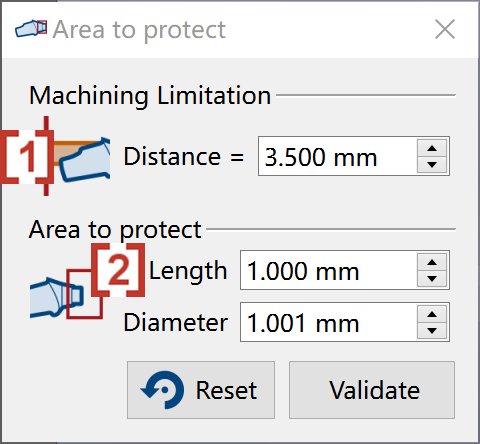Click the Reset button

tap(201, 390)
